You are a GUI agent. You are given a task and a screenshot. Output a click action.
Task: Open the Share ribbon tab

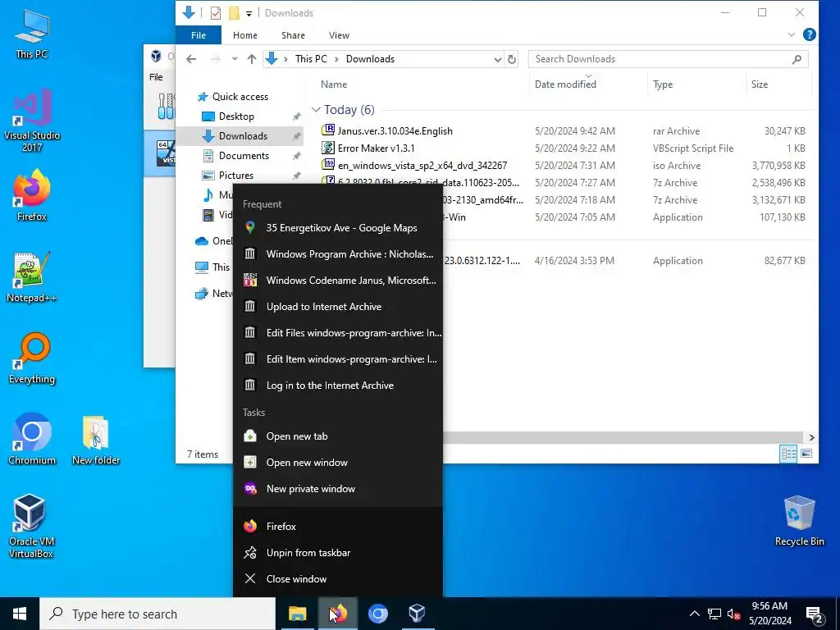(293, 35)
